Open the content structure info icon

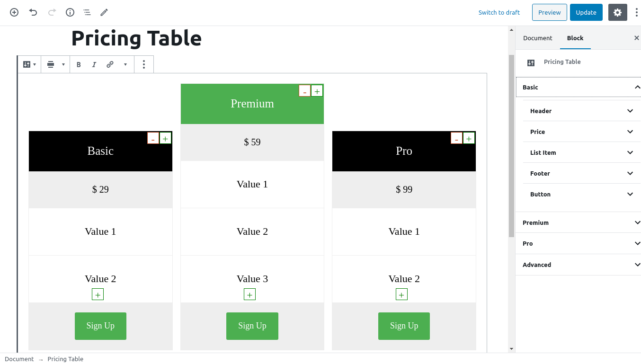[x=70, y=12]
